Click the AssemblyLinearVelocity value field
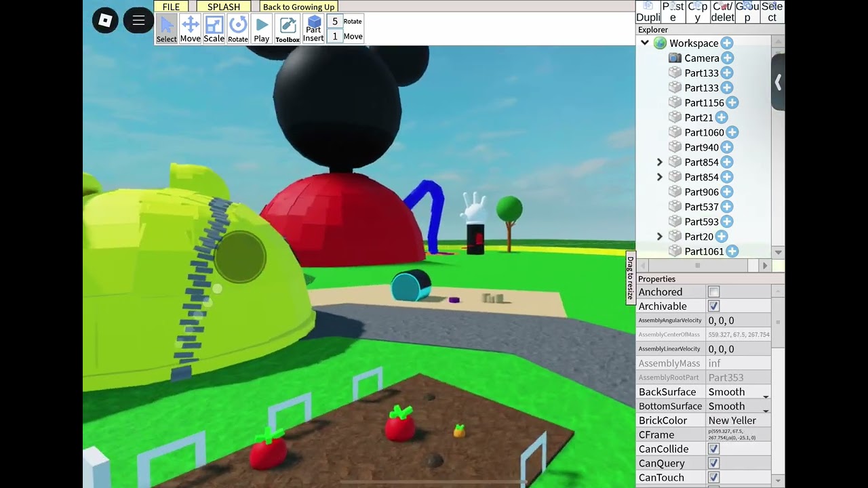Screen dimensions: 868x488 point(738,349)
